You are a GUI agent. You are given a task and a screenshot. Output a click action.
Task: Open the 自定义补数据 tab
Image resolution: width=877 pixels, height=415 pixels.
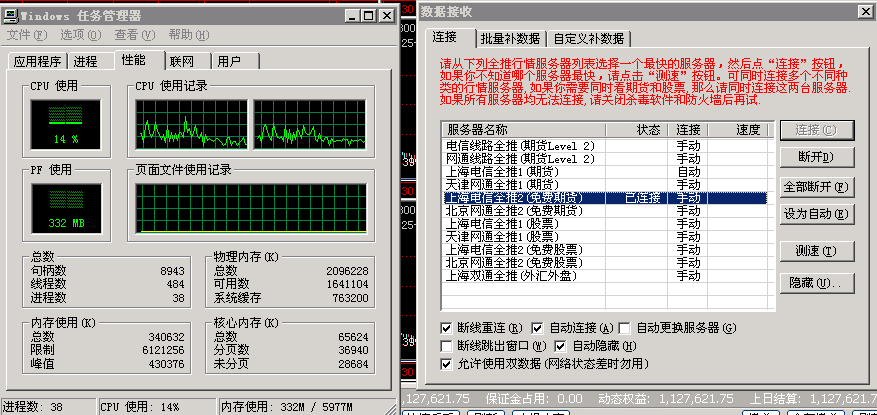point(588,39)
